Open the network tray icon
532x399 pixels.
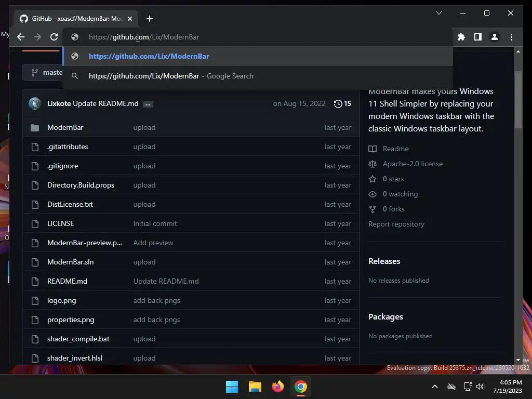click(x=468, y=387)
